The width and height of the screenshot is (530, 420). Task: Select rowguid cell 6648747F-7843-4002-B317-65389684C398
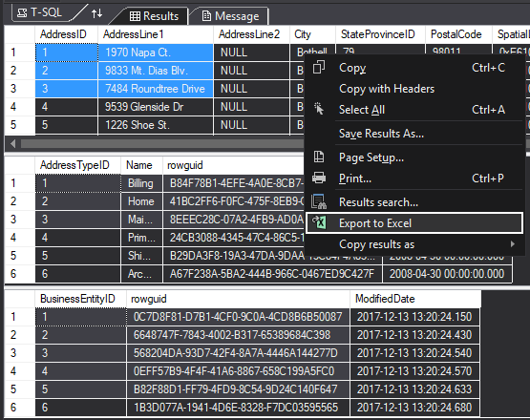point(239,335)
